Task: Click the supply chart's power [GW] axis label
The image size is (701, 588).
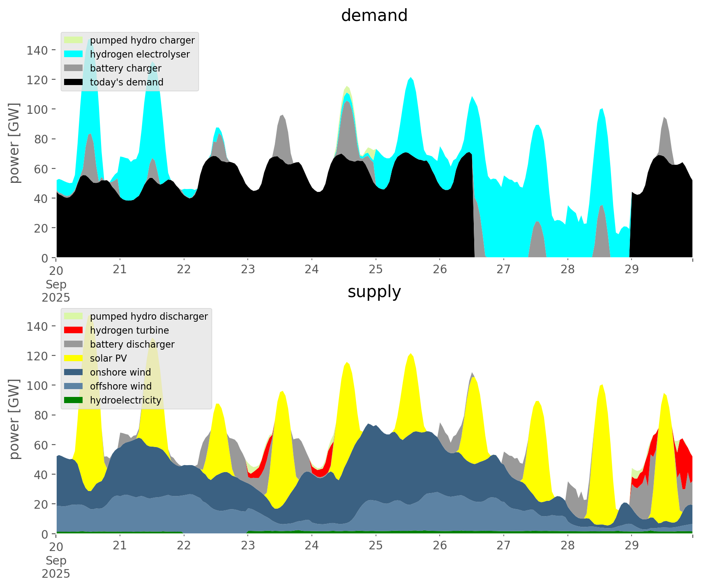Action: tap(14, 419)
